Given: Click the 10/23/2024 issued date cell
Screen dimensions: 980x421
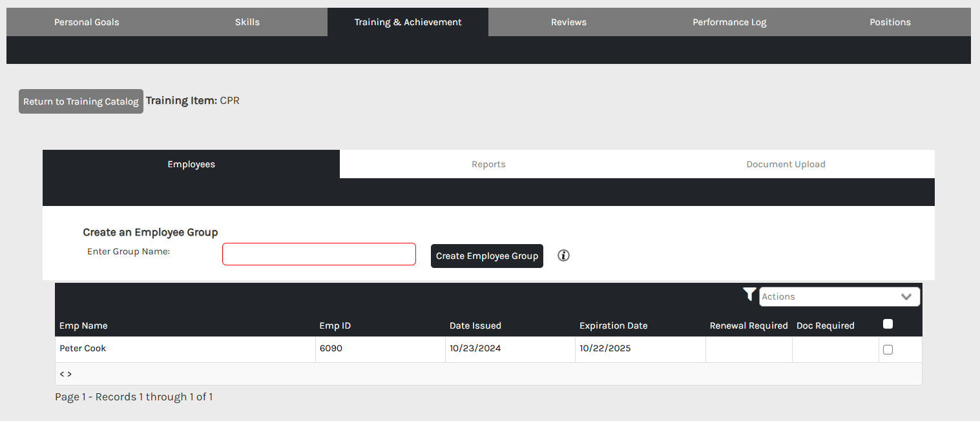Looking at the screenshot, I should pos(510,349).
